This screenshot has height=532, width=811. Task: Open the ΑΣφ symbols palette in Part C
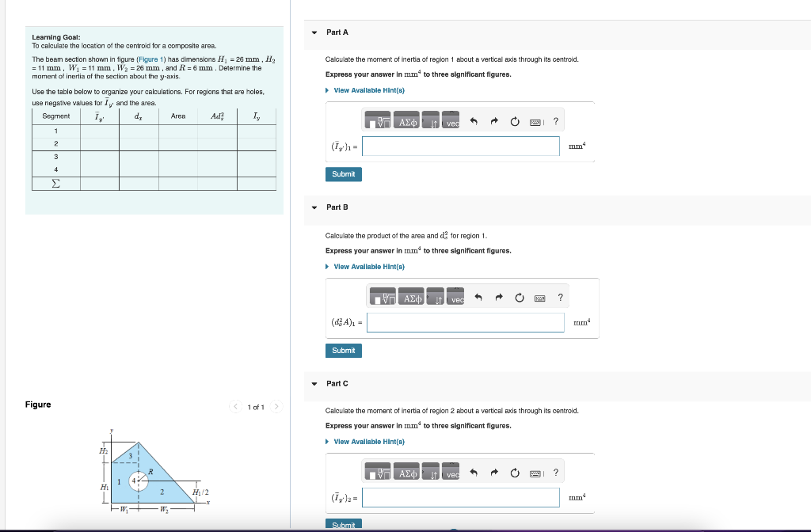pyautogui.click(x=407, y=473)
